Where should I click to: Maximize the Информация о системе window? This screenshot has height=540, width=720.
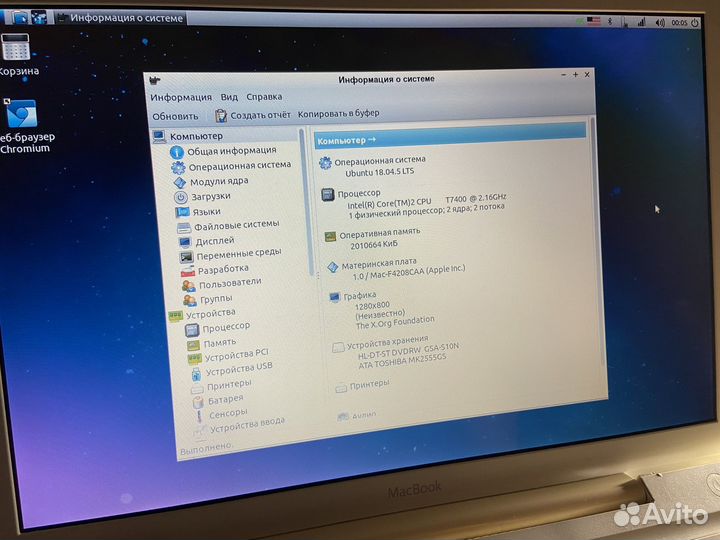(x=575, y=74)
